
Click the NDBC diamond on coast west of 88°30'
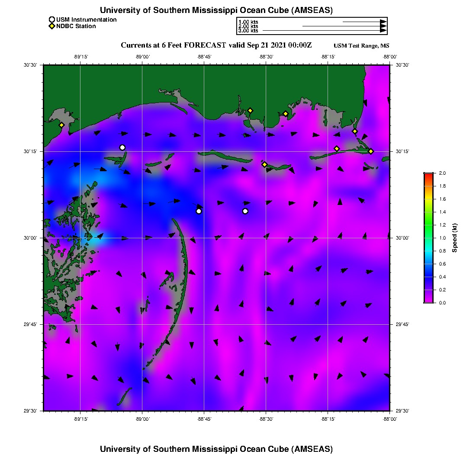[x=250, y=111]
